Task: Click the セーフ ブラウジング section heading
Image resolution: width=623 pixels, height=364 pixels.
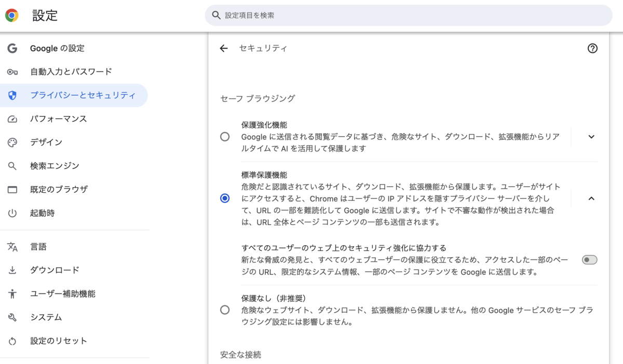Action: [258, 98]
